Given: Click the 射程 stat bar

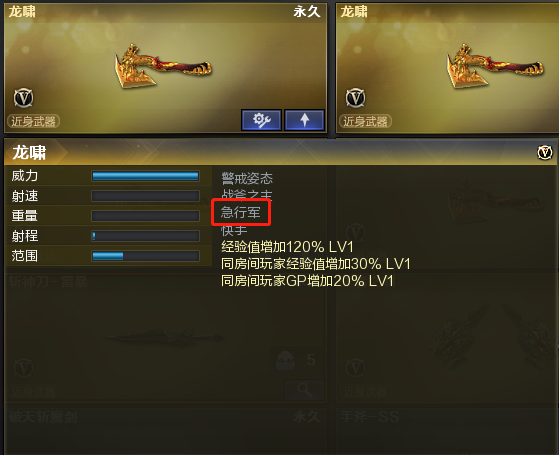Looking at the screenshot, I should (145, 236).
